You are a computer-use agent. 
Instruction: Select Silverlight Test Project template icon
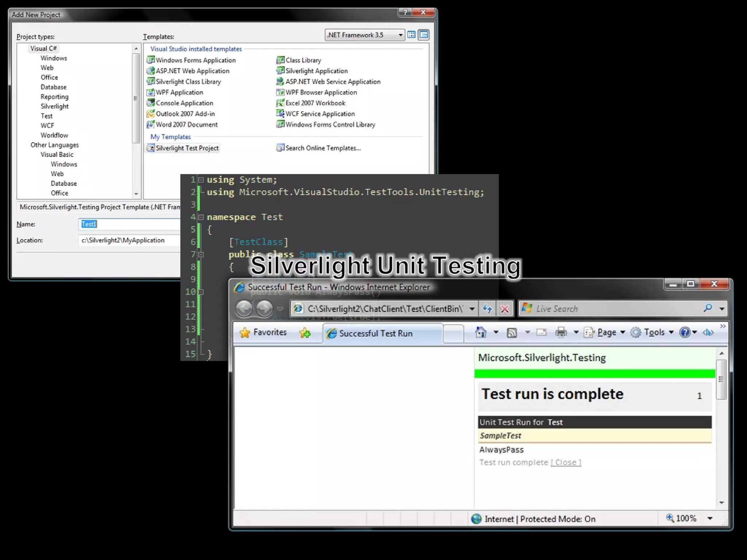coord(150,148)
